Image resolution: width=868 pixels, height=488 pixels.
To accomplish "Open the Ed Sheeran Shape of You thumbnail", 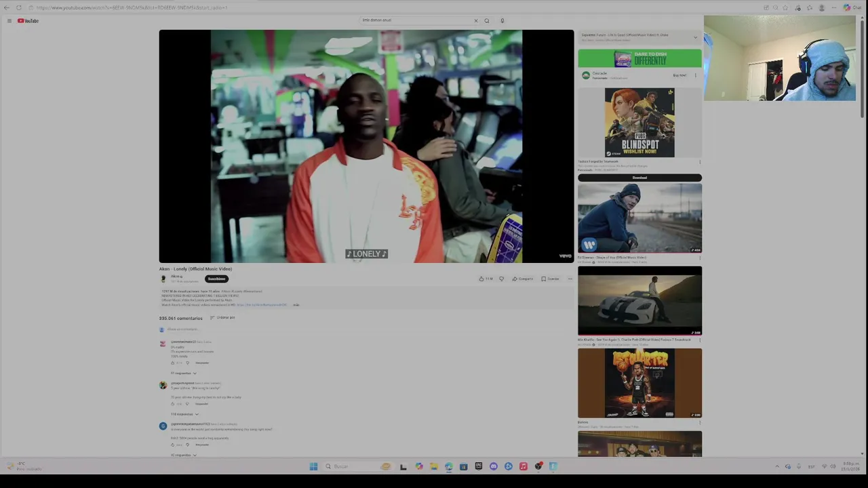I will [639, 218].
